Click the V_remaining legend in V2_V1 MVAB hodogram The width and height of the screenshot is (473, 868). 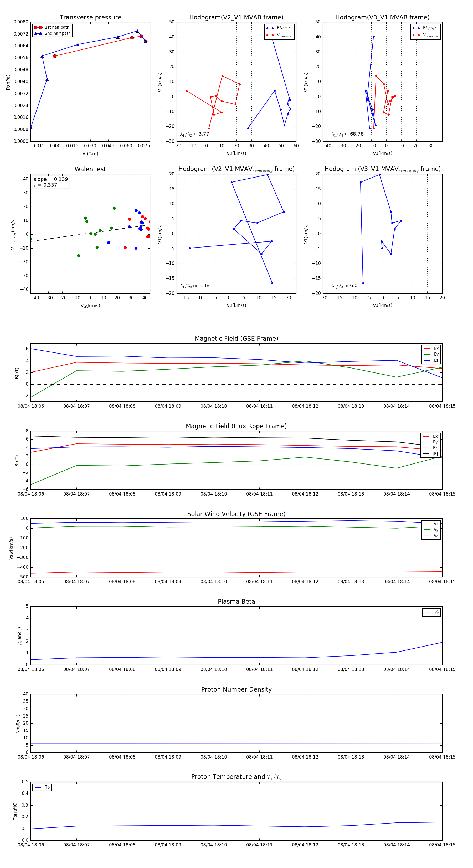279,35
